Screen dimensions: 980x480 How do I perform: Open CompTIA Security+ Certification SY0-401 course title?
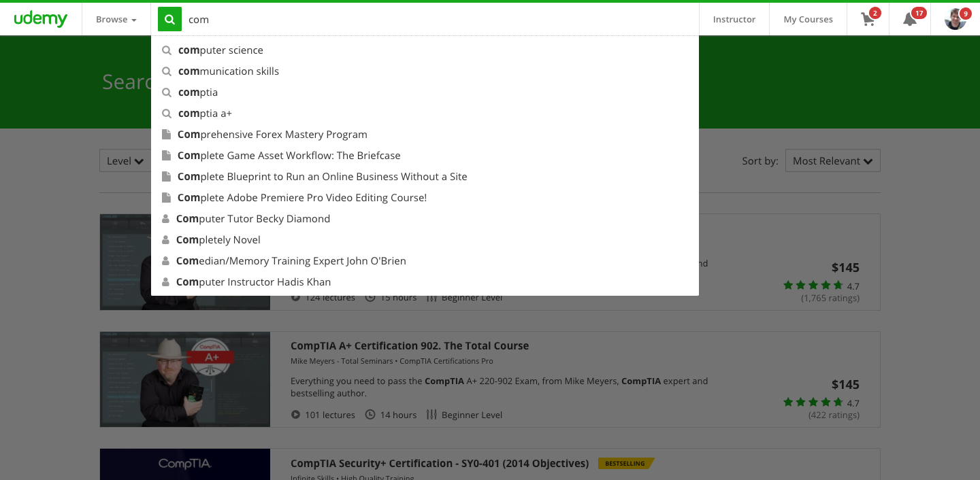pyautogui.click(x=440, y=463)
